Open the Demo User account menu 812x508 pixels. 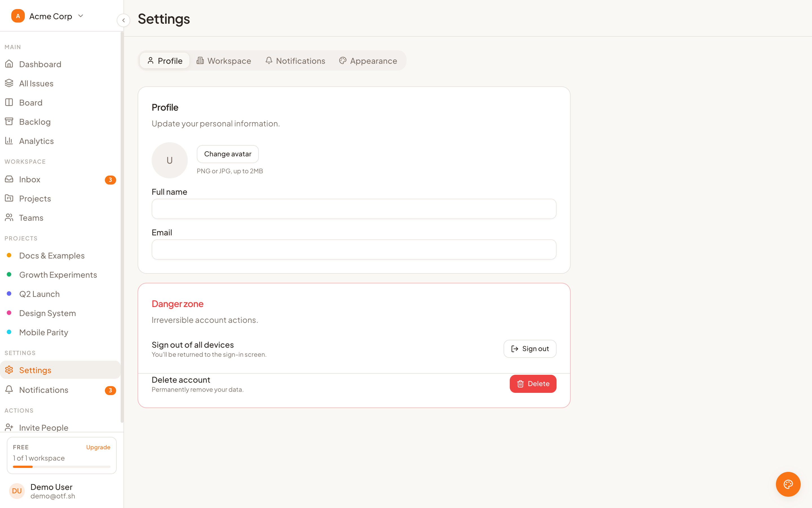(62, 491)
